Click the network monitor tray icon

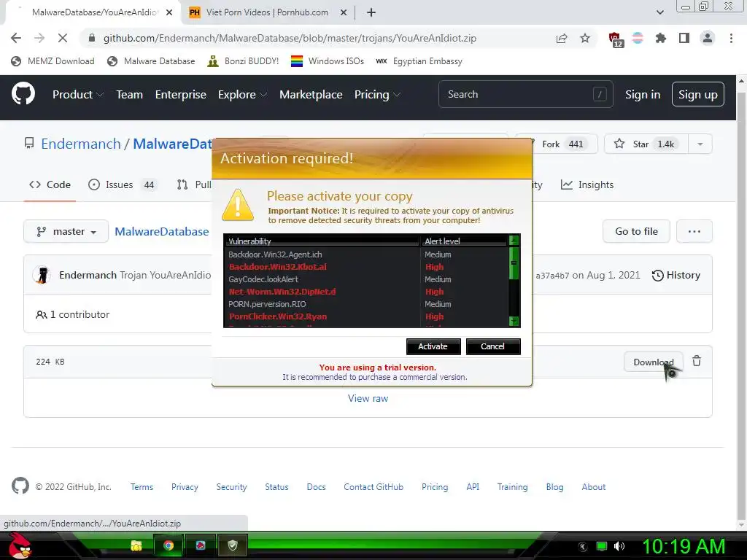coord(602,546)
